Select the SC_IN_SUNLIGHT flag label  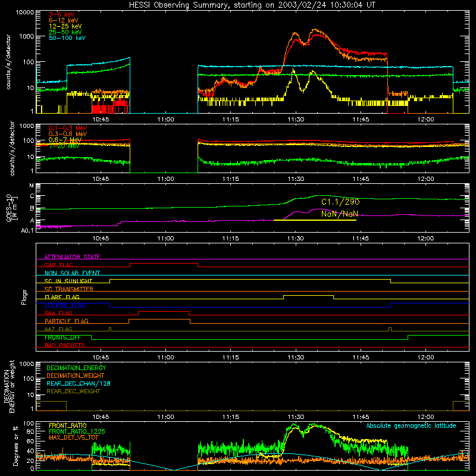pos(68,281)
